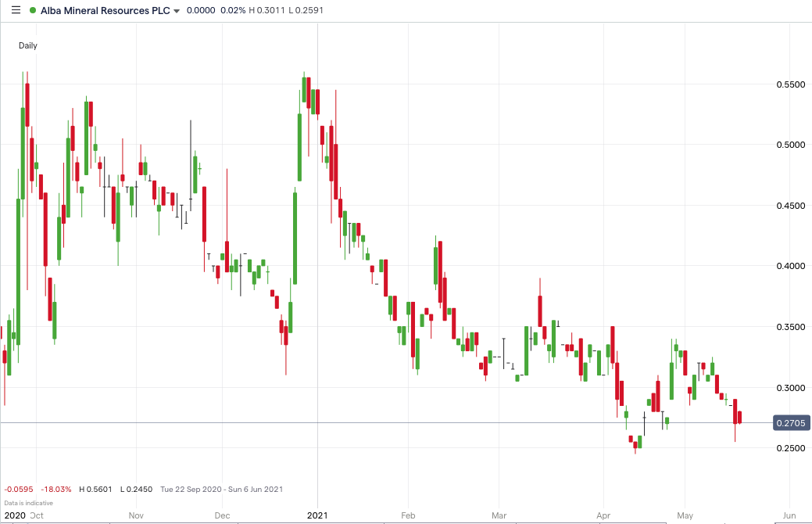Click the -0.0595 price change value
Screen dimensions: 812x524
point(16,489)
